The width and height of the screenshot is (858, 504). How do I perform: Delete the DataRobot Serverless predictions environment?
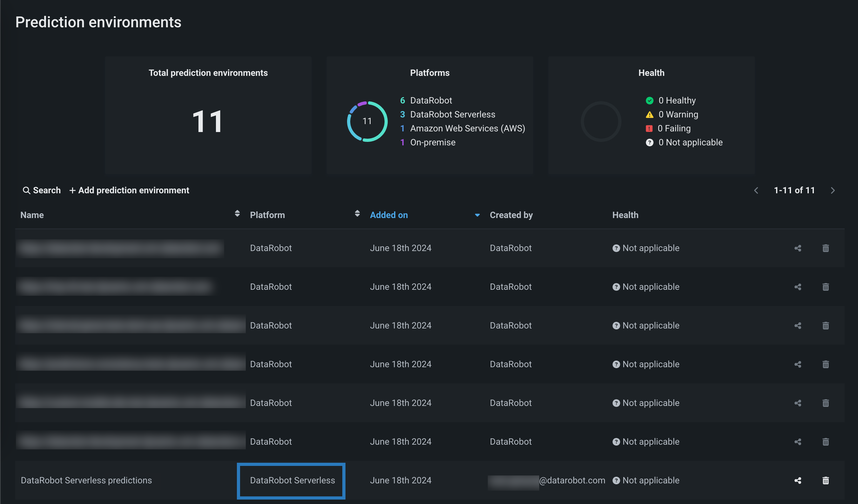coord(825,480)
